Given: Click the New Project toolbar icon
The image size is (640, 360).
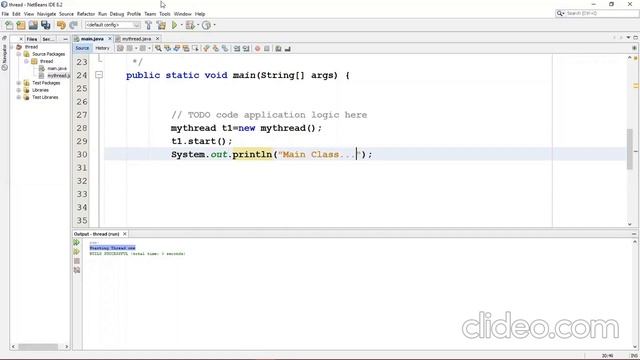Looking at the screenshot, I should click(x=21, y=25).
